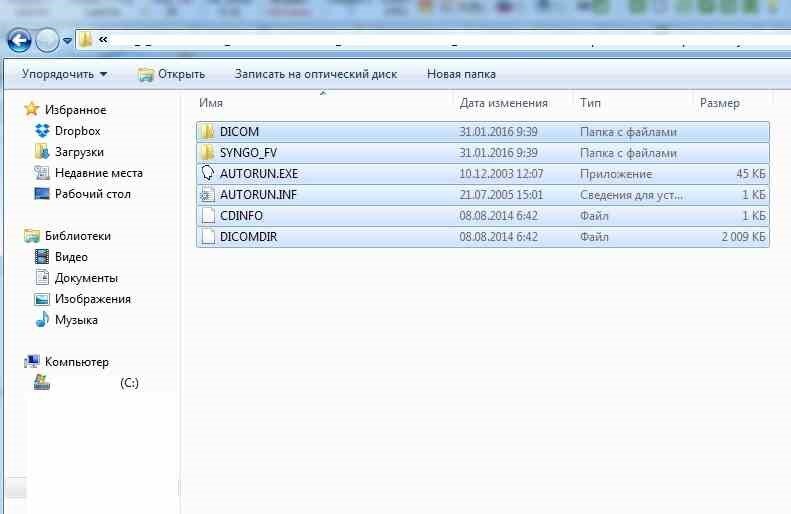Click the Музыка note icon
The width and height of the screenshot is (791, 514).
click(42, 319)
